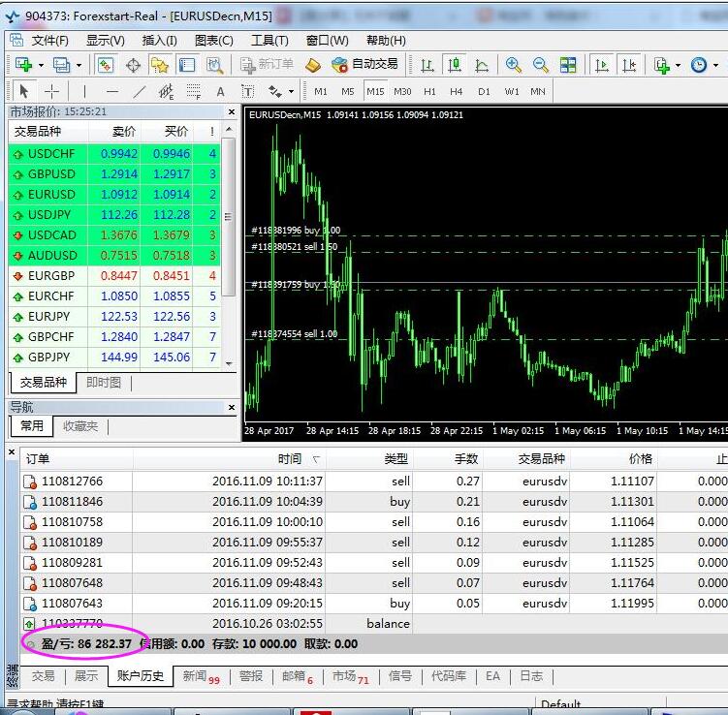Select the text A tool
The width and height of the screenshot is (728, 715).
click(221, 91)
